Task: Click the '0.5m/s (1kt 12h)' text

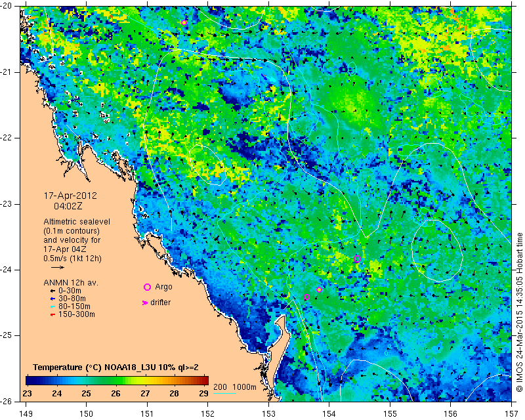Action: (x=72, y=259)
